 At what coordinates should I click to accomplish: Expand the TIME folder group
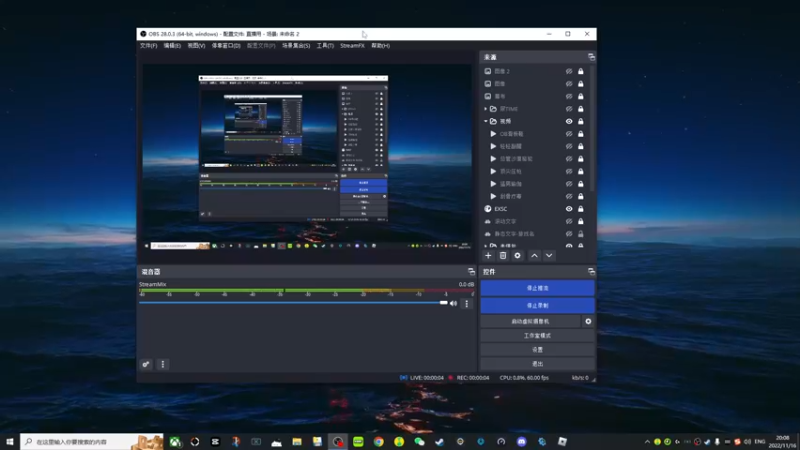(x=486, y=109)
